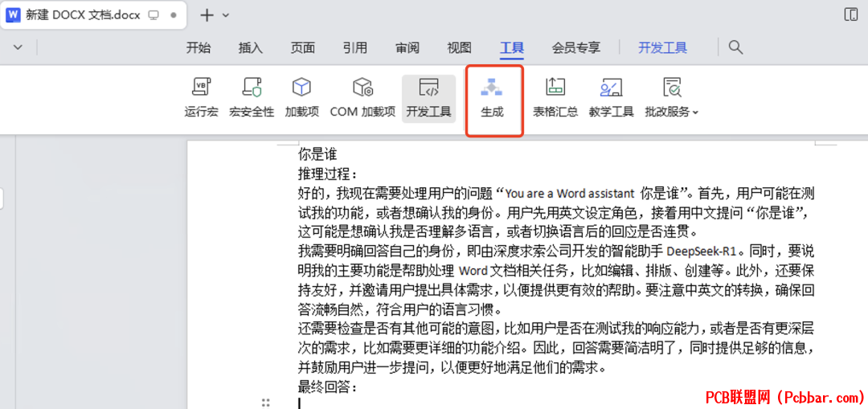Expand the new tab dropdown arrow

tap(225, 15)
